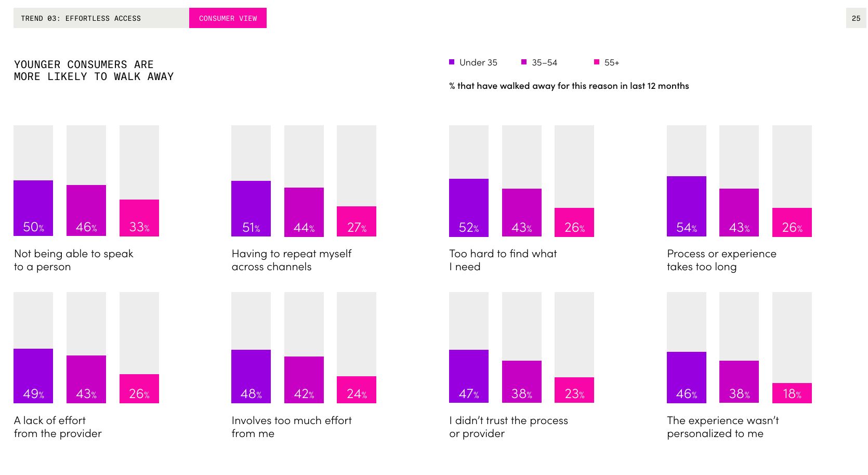The width and height of the screenshot is (868, 475).
Task: Click the page number 25 box
Action: click(x=856, y=18)
